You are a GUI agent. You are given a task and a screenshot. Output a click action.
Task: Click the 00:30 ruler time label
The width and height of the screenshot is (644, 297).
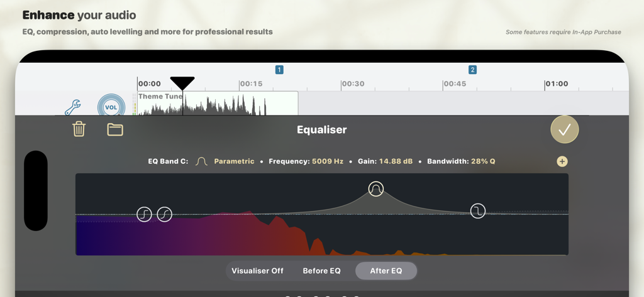353,84
